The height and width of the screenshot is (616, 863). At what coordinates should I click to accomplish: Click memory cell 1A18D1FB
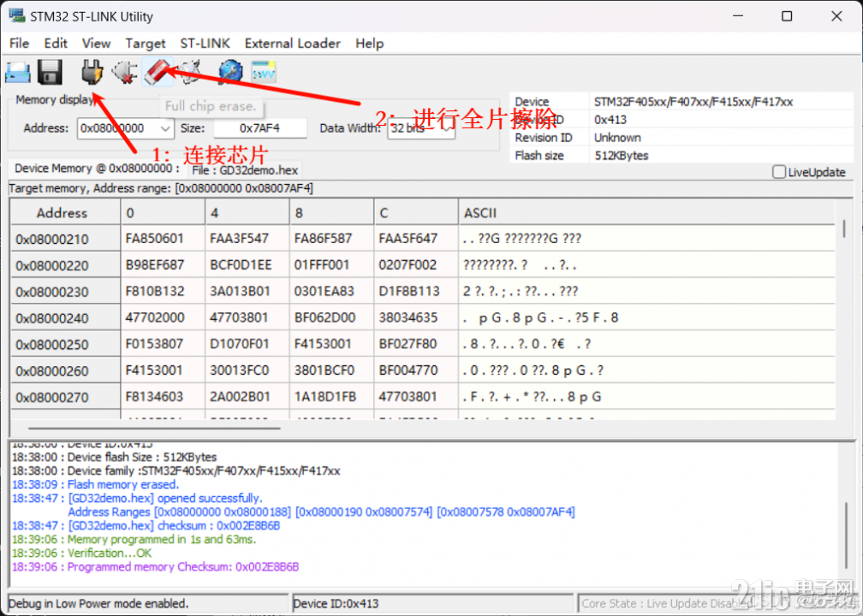click(331, 397)
